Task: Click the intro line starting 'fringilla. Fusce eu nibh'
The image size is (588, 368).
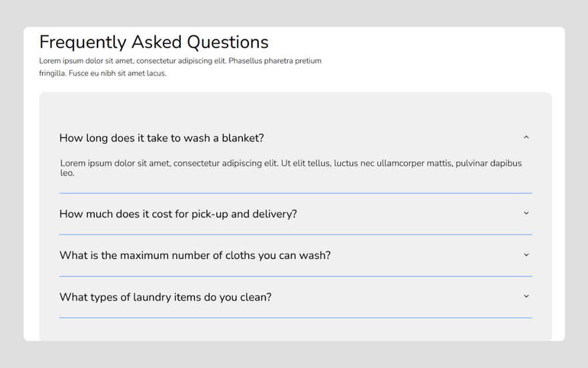Action: point(102,73)
